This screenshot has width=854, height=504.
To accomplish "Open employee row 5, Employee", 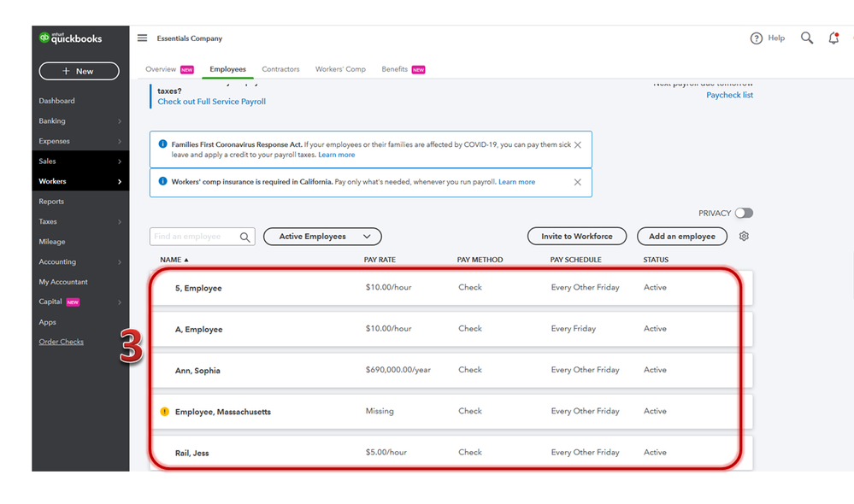I will pyautogui.click(x=451, y=288).
